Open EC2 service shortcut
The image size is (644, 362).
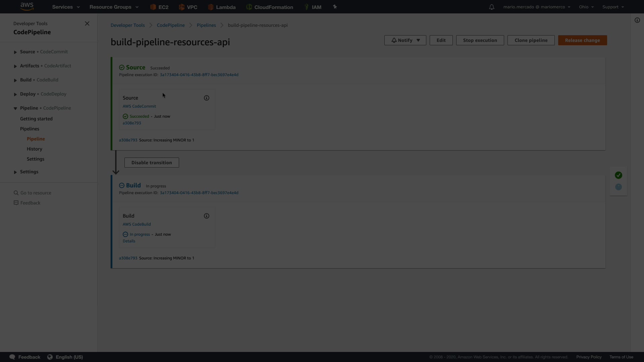point(159,7)
